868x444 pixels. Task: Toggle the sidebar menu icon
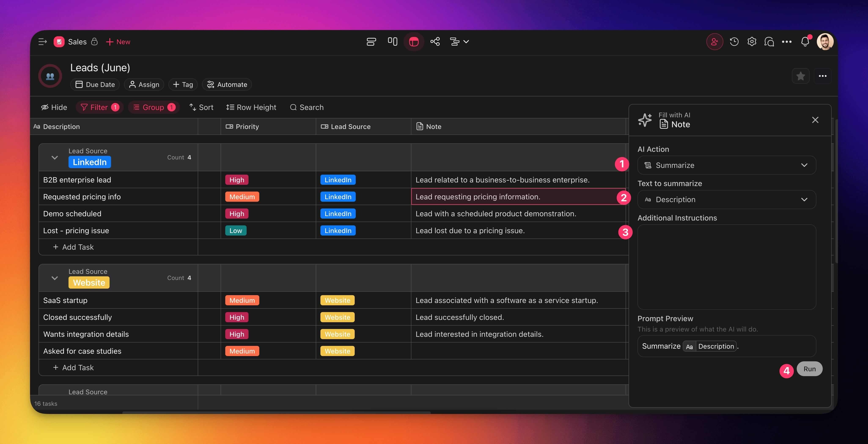[43, 42]
